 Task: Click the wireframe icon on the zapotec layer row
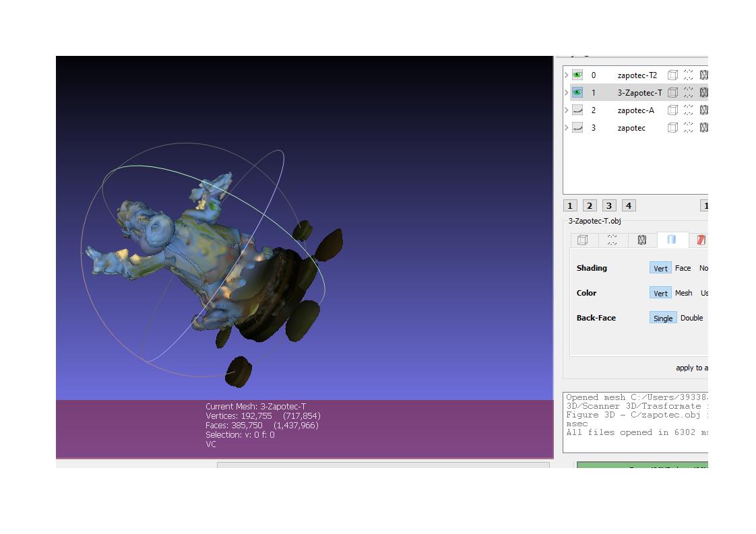pos(703,127)
